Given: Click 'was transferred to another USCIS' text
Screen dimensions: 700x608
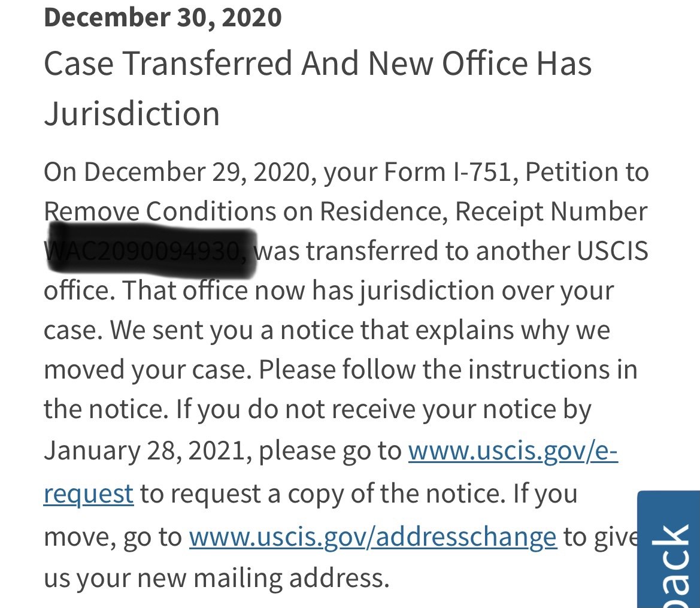Looking at the screenshot, I should [451, 250].
